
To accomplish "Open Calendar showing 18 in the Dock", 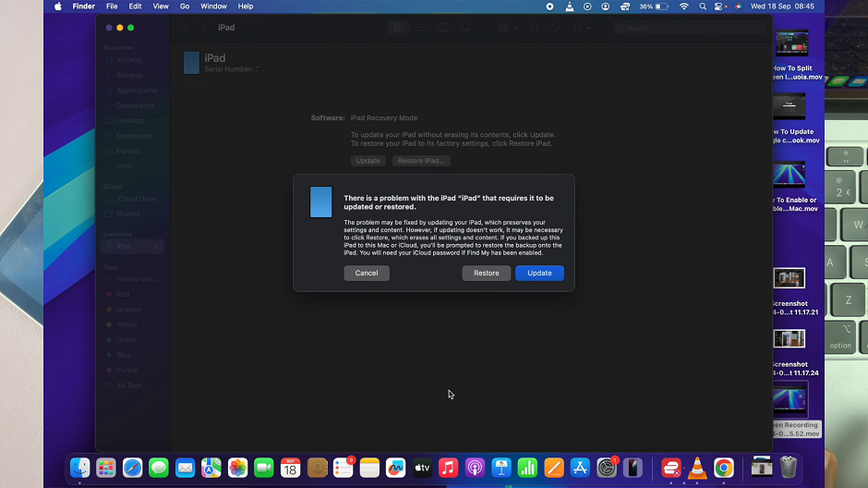I will (290, 468).
